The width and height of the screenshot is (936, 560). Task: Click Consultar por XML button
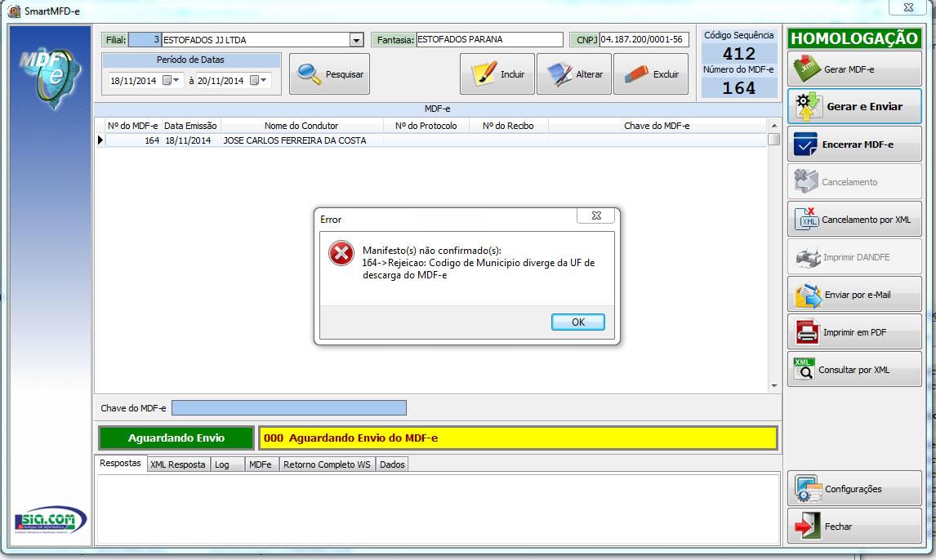pos(854,369)
